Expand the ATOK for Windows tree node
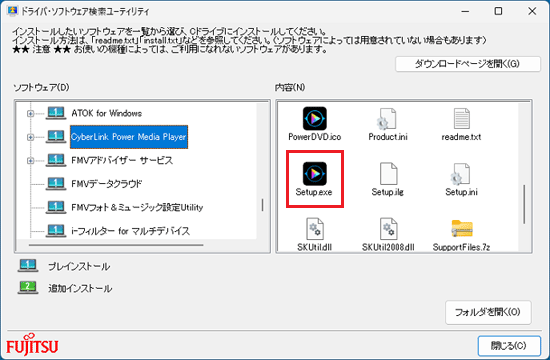 (31, 113)
